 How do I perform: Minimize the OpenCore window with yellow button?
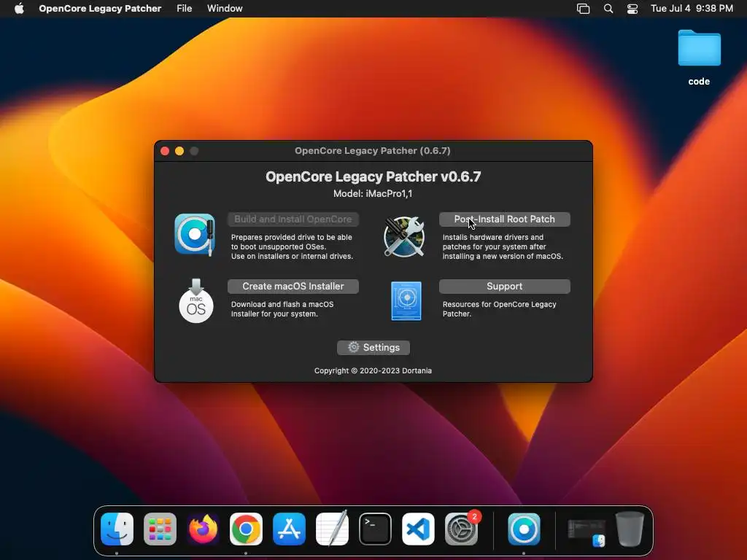pyautogui.click(x=179, y=151)
